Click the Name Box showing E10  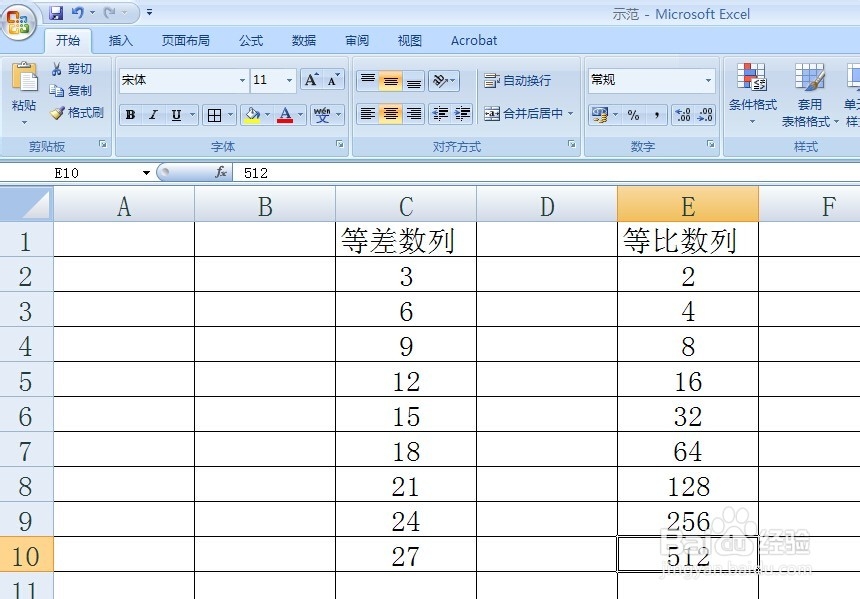[x=66, y=173]
